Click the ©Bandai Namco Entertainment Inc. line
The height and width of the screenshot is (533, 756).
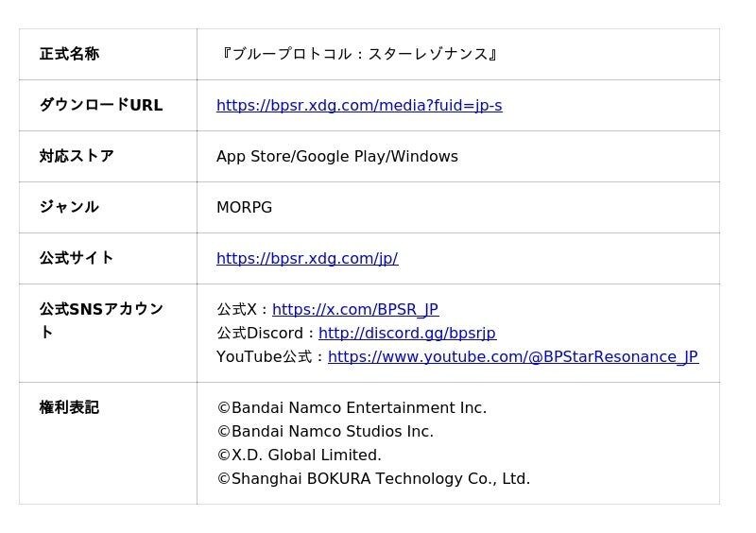[x=352, y=407]
